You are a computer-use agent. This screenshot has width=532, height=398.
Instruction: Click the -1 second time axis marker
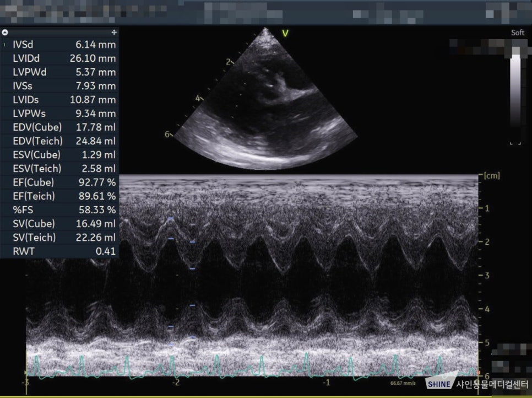(327, 383)
